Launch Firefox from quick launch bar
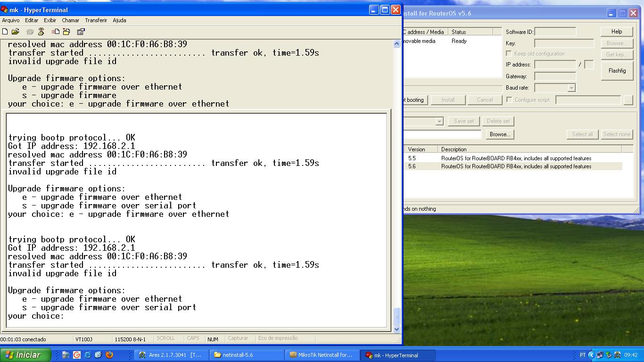Viewport: 644px width, 362px height. [109, 355]
